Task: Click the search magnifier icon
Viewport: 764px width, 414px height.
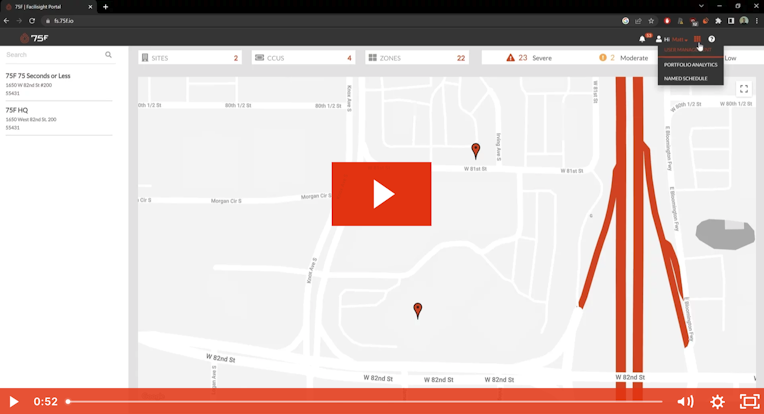Action: point(108,55)
